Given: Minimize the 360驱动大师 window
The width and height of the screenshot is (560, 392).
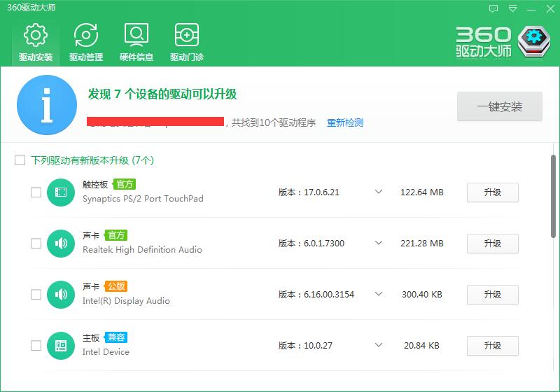Looking at the screenshot, I should [531, 9].
